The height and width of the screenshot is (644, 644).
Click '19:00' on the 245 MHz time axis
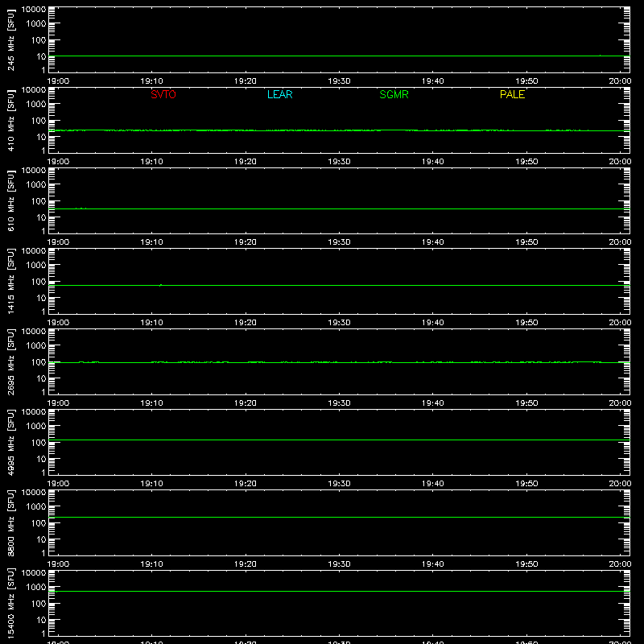click(x=58, y=81)
